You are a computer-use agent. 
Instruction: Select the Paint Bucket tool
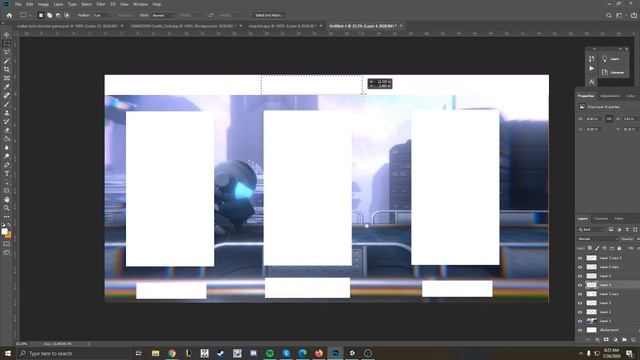click(x=7, y=139)
